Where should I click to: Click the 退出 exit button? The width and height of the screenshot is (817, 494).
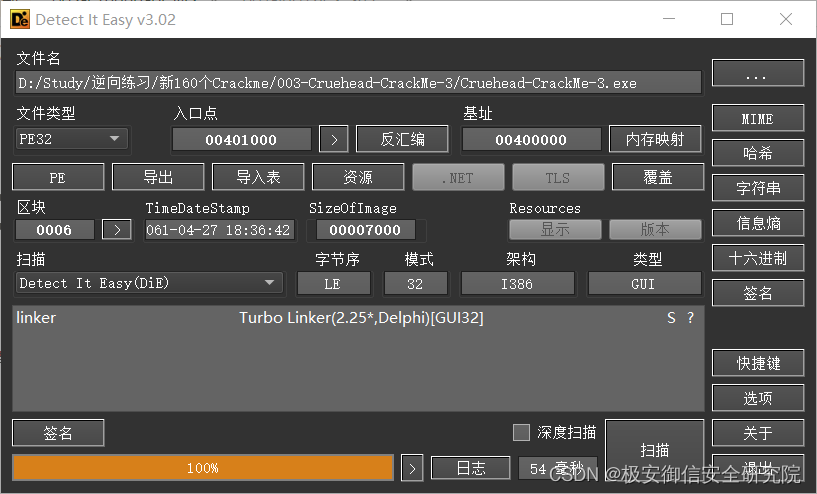pyautogui.click(x=758, y=467)
